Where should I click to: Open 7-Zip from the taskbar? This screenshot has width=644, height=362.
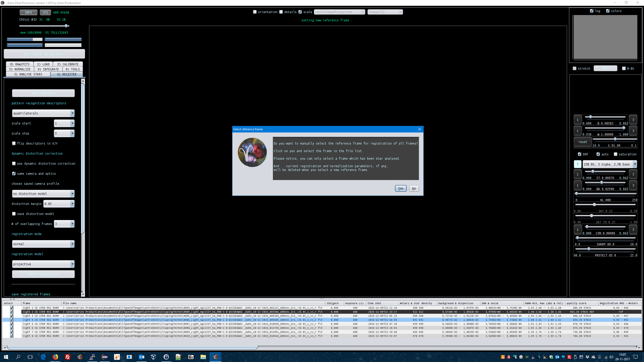(191, 357)
